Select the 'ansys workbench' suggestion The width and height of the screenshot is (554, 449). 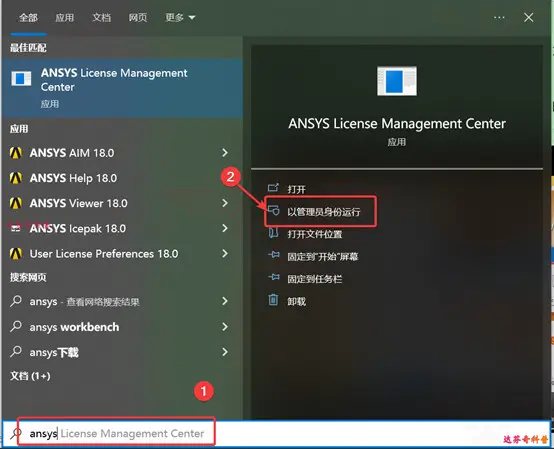(x=122, y=326)
